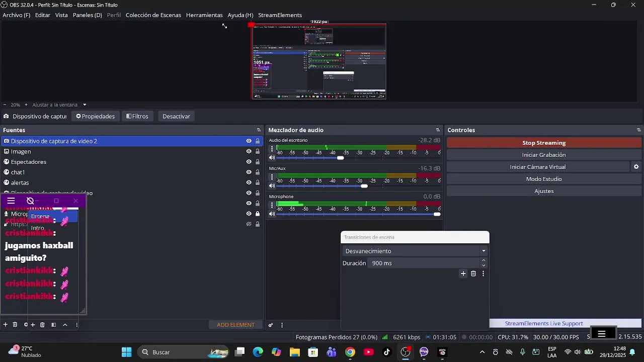Screen dimensions: 644x362
Task: Hide the Espectadores source
Action: (249, 162)
